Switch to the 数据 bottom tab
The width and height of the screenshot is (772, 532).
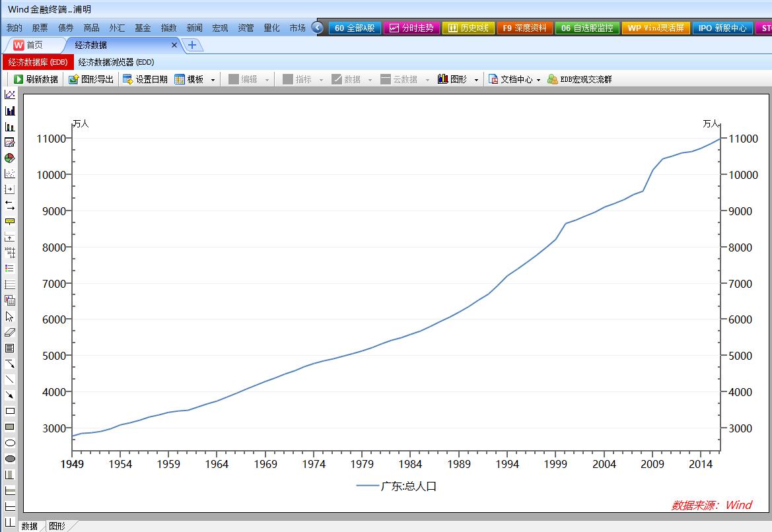(30, 526)
